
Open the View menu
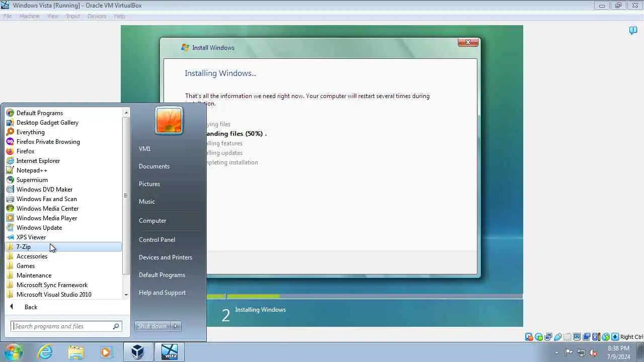pos(53,16)
